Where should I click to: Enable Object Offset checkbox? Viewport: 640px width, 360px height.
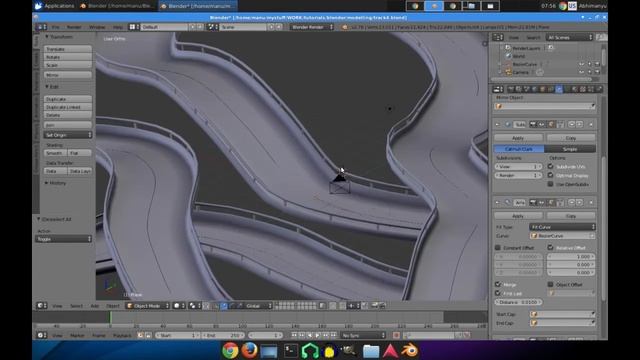pos(551,284)
